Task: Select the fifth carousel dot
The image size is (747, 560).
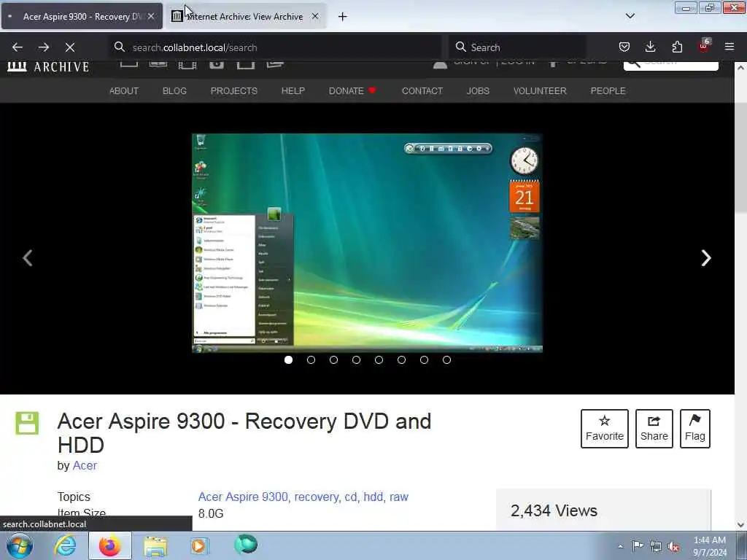Action: (x=379, y=360)
